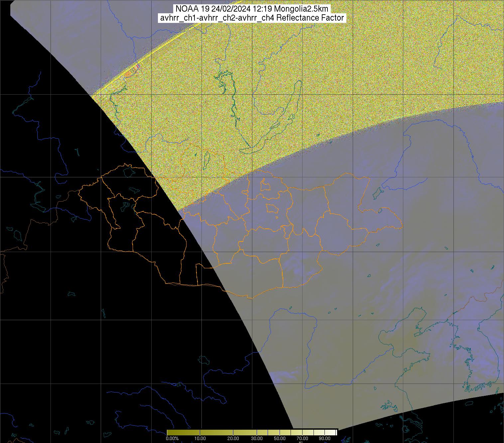Pick the lightest cream colorbar segment
This screenshot has height=443, width=504.
pos(331,432)
